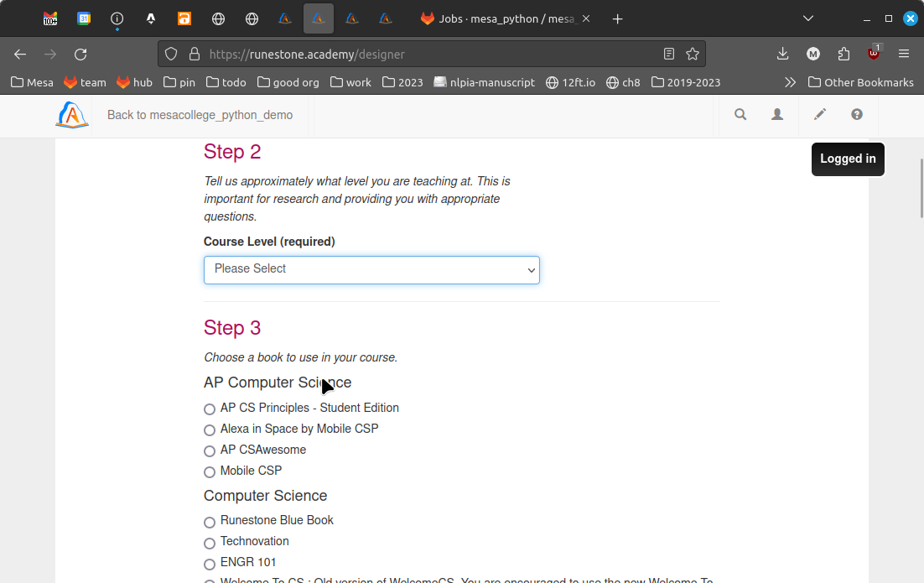Choose the AP CSAwesome book option
This screenshot has width=924, height=583.
(210, 451)
